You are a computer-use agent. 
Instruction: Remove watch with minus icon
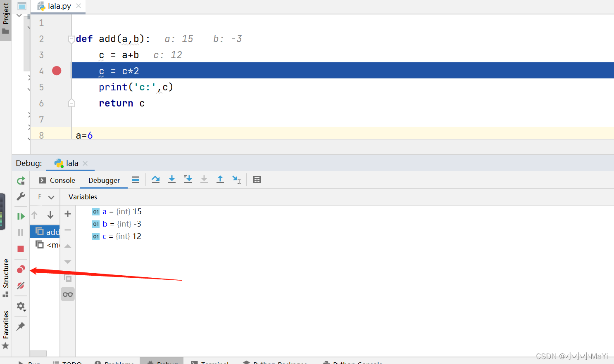(68, 230)
